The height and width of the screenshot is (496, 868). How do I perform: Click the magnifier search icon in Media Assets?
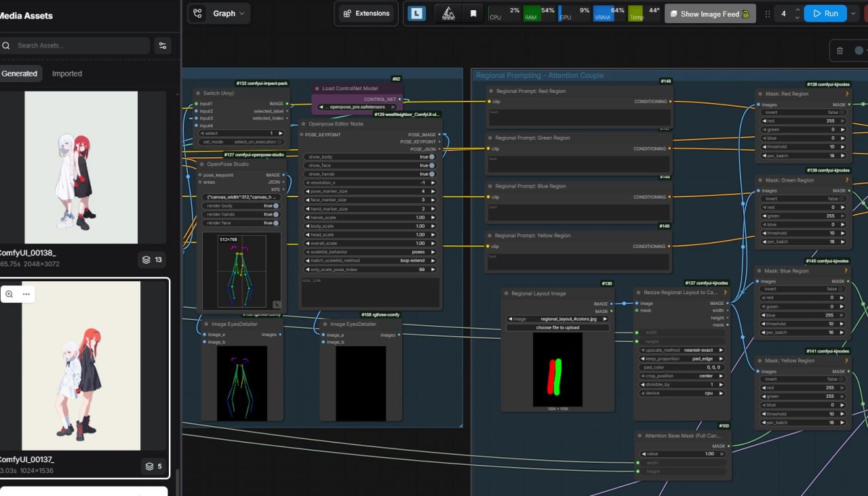point(6,45)
